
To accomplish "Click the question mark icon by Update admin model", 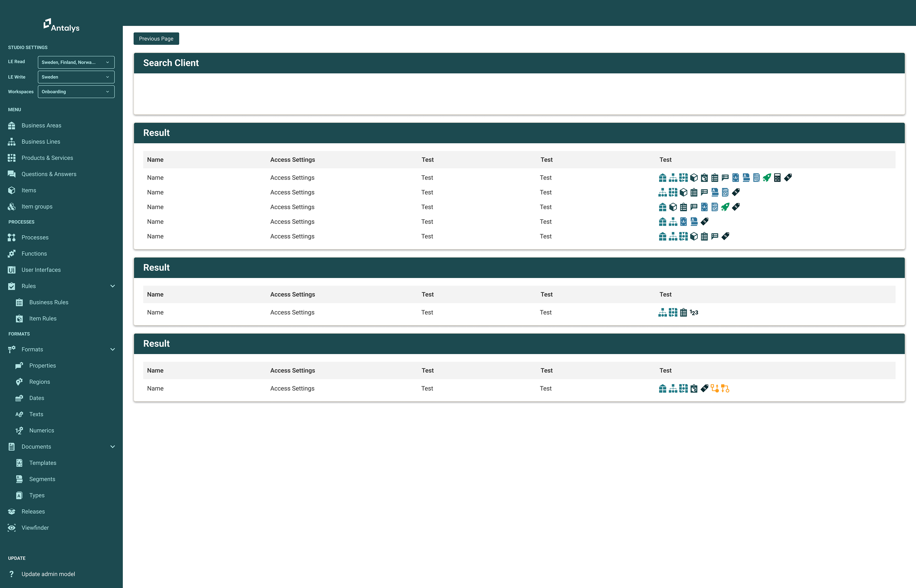I will coord(11,574).
